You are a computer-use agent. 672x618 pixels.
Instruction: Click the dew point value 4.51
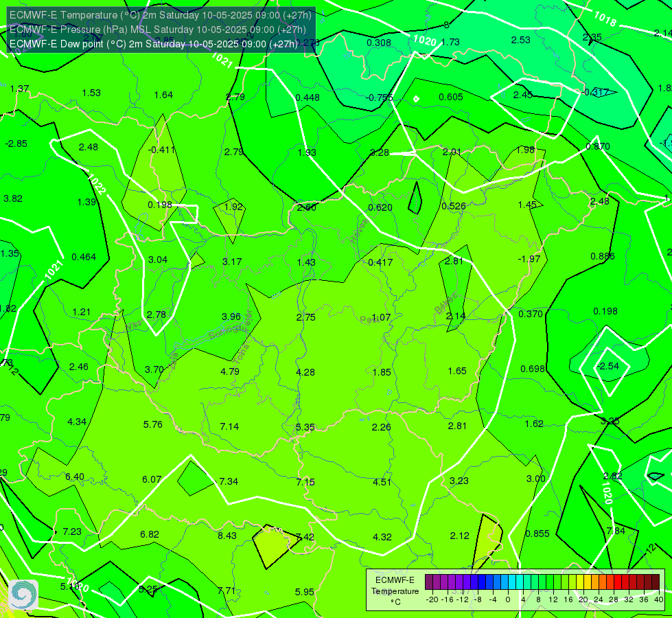(x=382, y=482)
